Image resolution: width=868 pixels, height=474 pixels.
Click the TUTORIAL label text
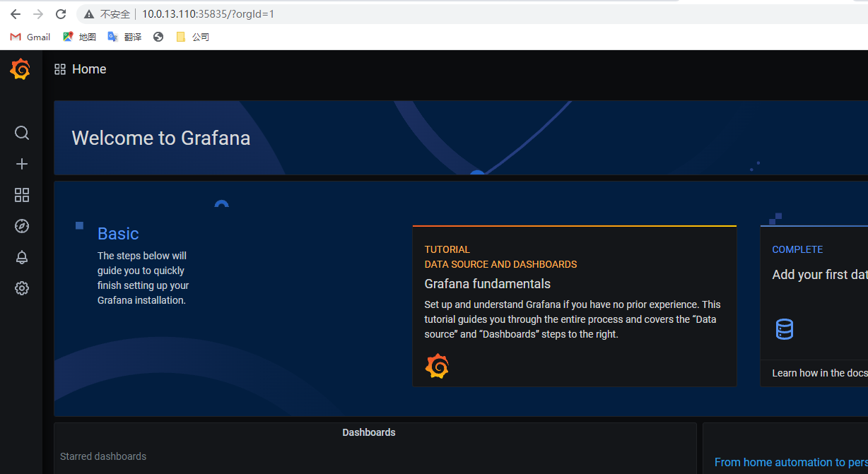(x=447, y=249)
